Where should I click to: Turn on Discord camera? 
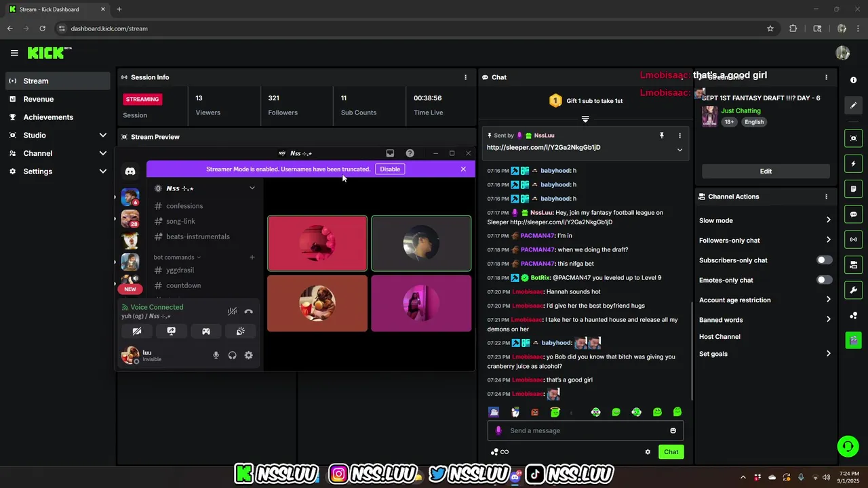click(136, 331)
